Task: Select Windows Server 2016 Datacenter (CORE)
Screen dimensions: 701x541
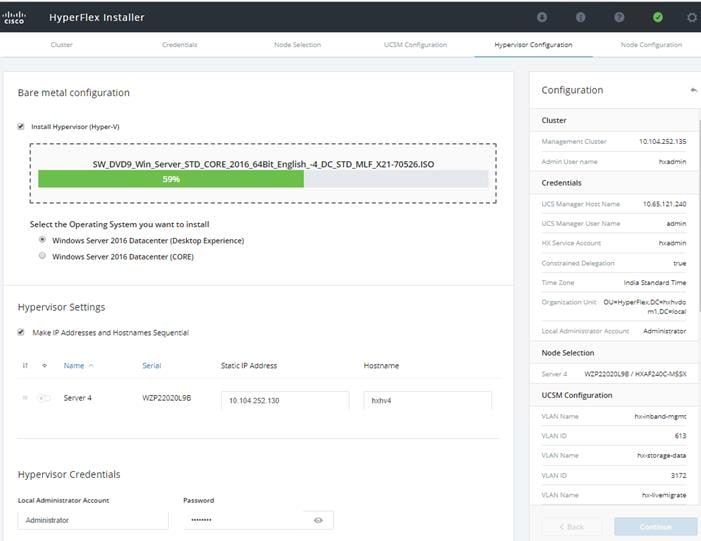Action: click(42, 256)
